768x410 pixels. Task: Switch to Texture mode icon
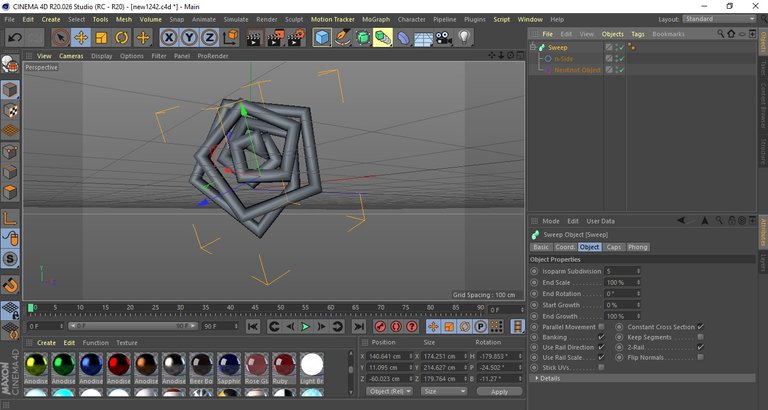tap(10, 111)
